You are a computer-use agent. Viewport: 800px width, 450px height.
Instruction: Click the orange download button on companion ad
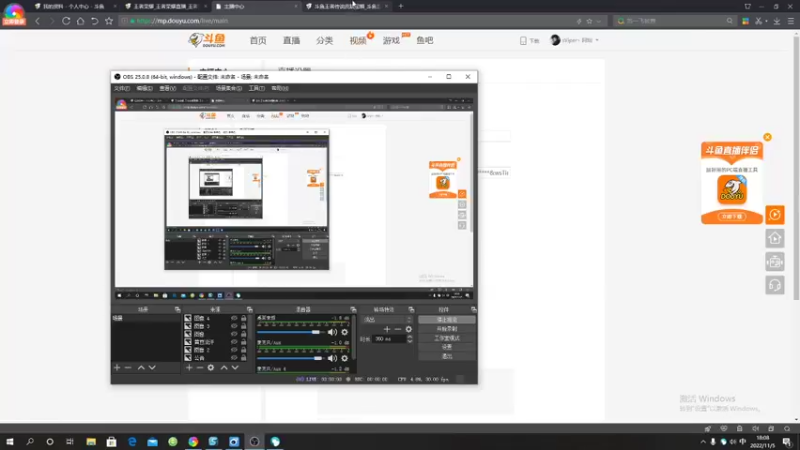pos(732,216)
